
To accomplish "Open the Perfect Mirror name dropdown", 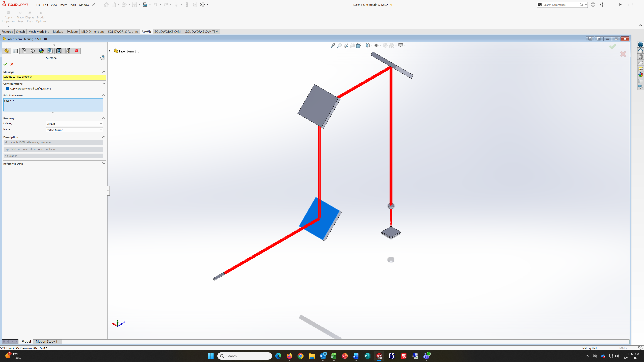I will (x=101, y=130).
